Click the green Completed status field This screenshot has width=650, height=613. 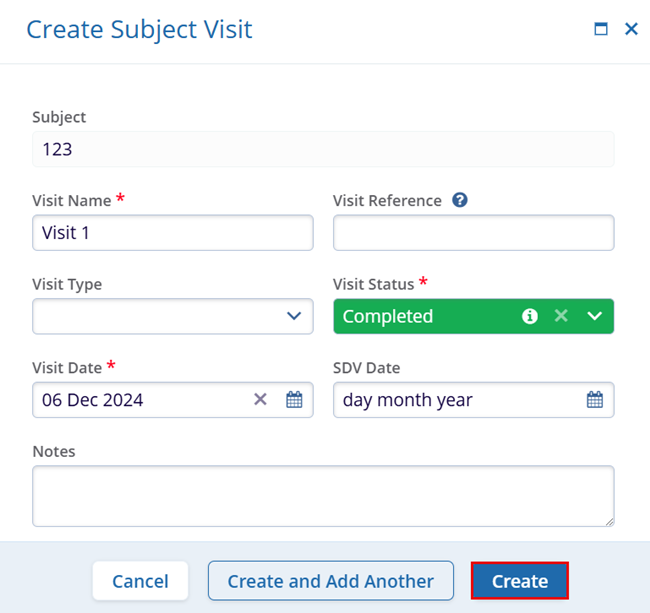(420, 316)
